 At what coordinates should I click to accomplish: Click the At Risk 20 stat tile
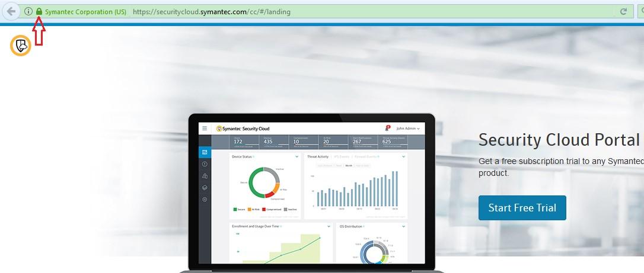[x=334, y=142]
